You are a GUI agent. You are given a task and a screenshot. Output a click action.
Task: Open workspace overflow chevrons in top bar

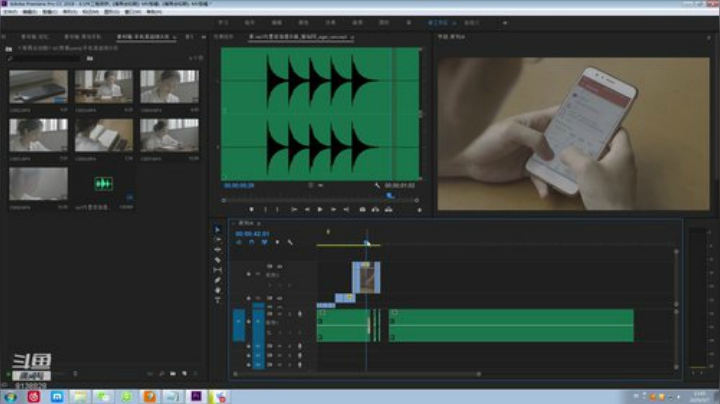[x=505, y=23]
